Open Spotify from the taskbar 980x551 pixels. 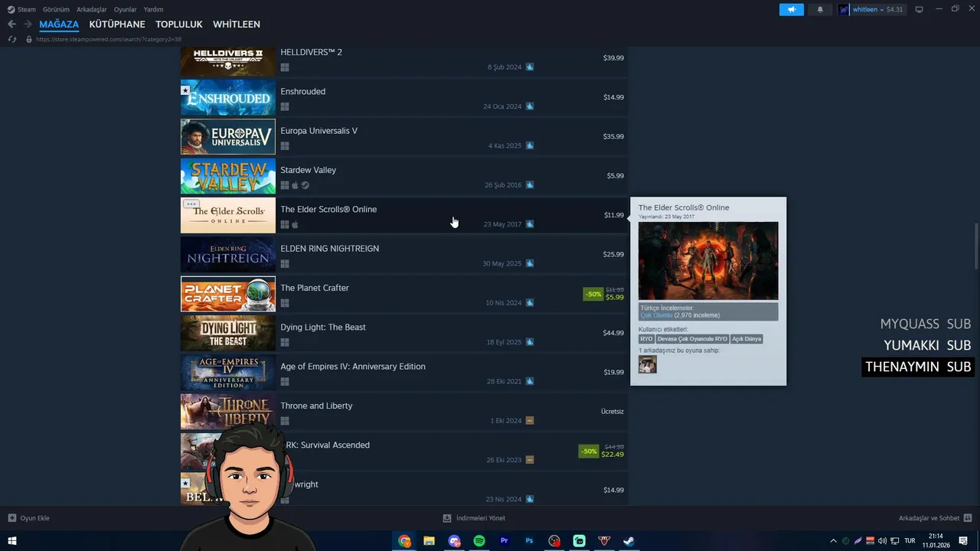(479, 541)
